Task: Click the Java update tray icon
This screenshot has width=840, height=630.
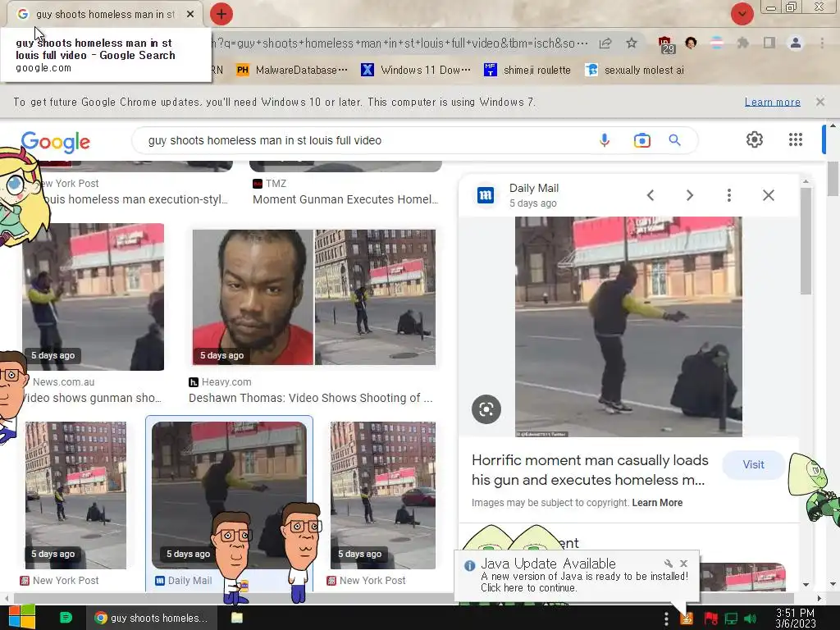Action: point(687,619)
